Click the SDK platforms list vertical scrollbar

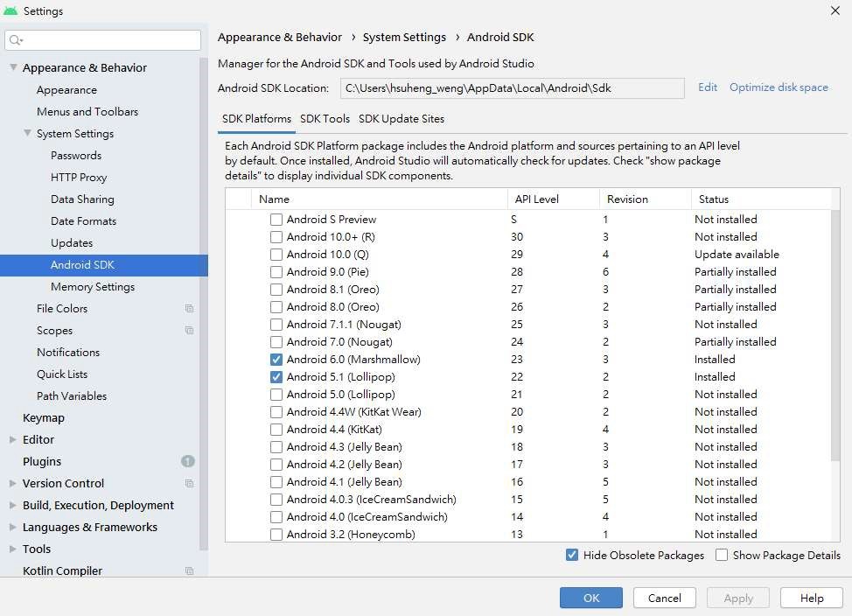click(835, 337)
